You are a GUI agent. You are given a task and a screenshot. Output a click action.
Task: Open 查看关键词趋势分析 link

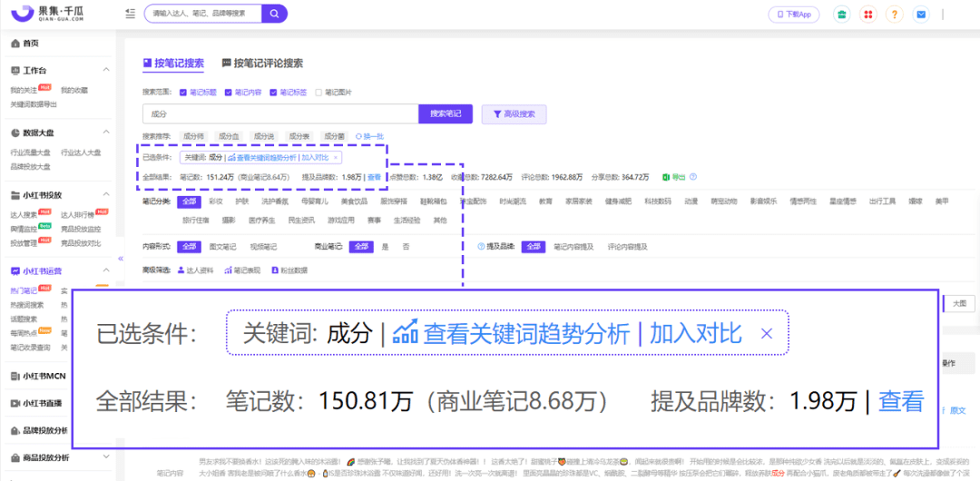(262, 158)
